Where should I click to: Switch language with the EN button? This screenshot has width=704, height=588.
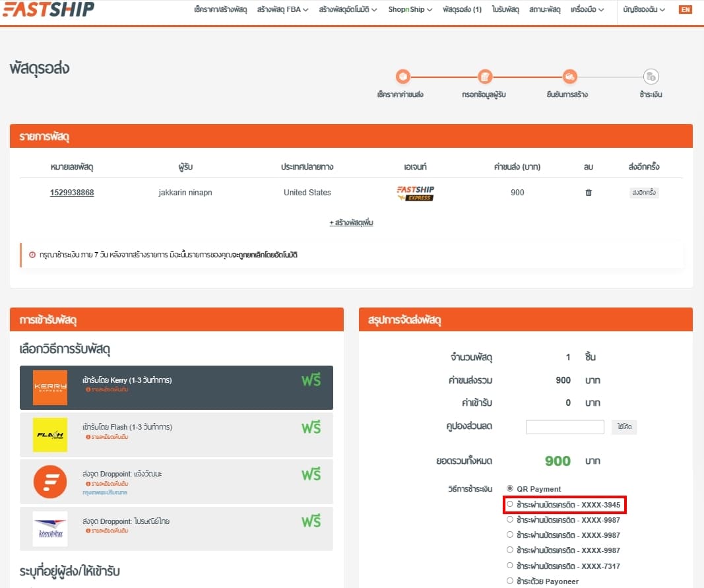pyautogui.click(x=685, y=9)
